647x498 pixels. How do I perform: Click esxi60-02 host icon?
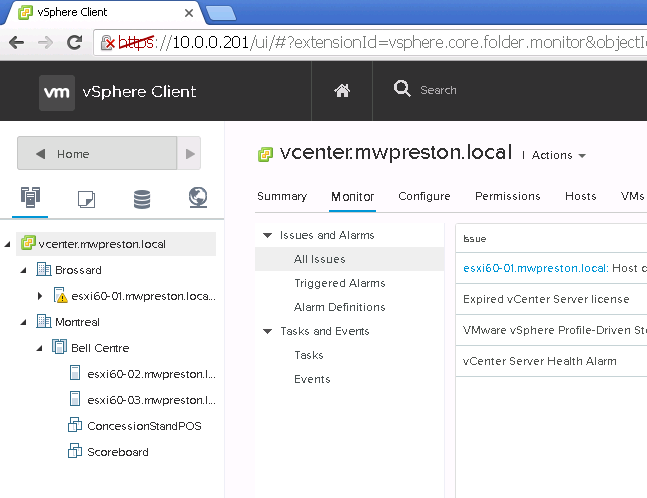[x=75, y=373]
